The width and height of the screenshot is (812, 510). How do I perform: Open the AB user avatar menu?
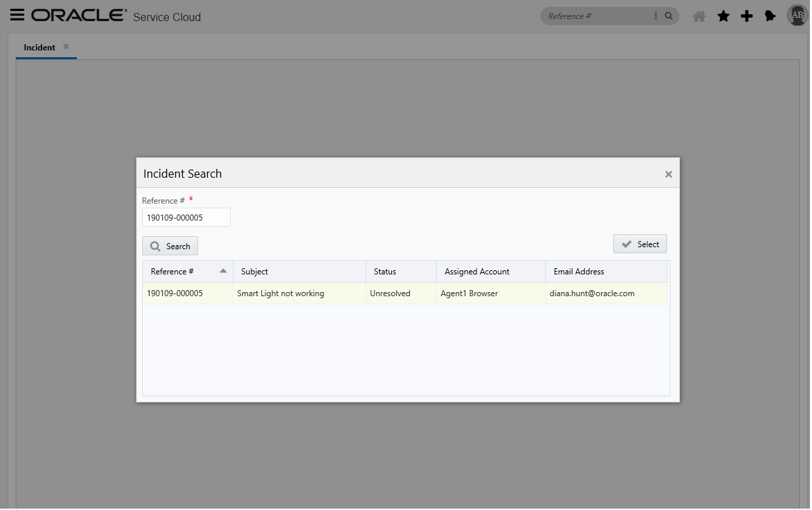(x=796, y=14)
